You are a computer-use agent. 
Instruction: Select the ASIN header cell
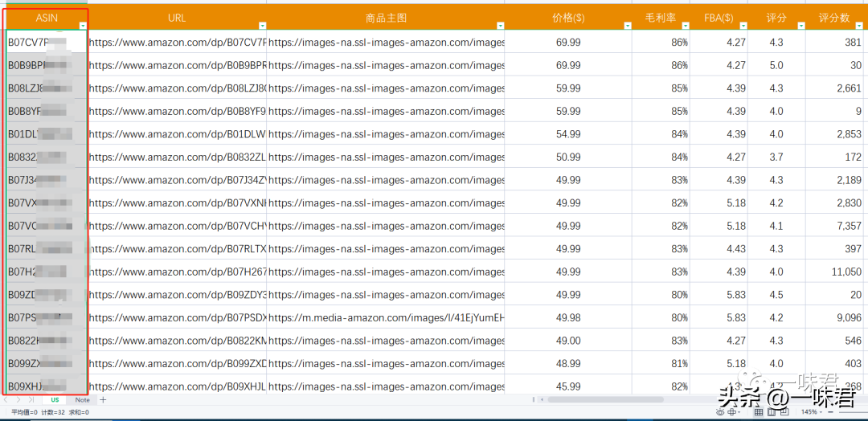click(46, 18)
